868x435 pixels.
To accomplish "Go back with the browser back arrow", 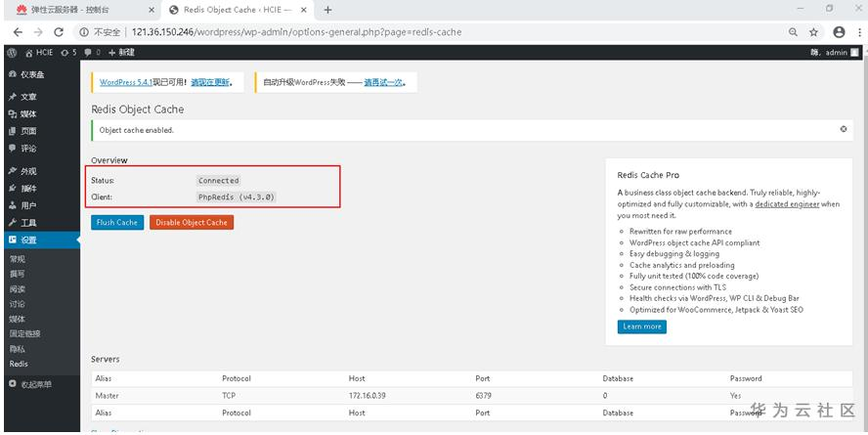I will (18, 32).
